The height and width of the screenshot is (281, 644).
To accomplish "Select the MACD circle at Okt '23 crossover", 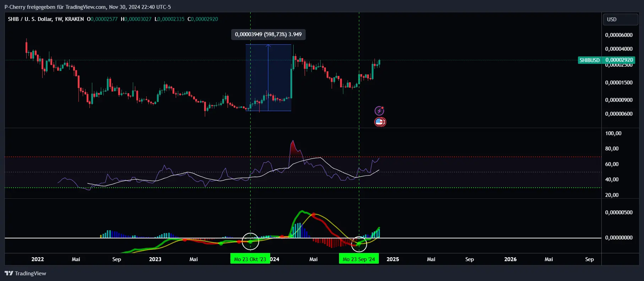I will (250, 242).
